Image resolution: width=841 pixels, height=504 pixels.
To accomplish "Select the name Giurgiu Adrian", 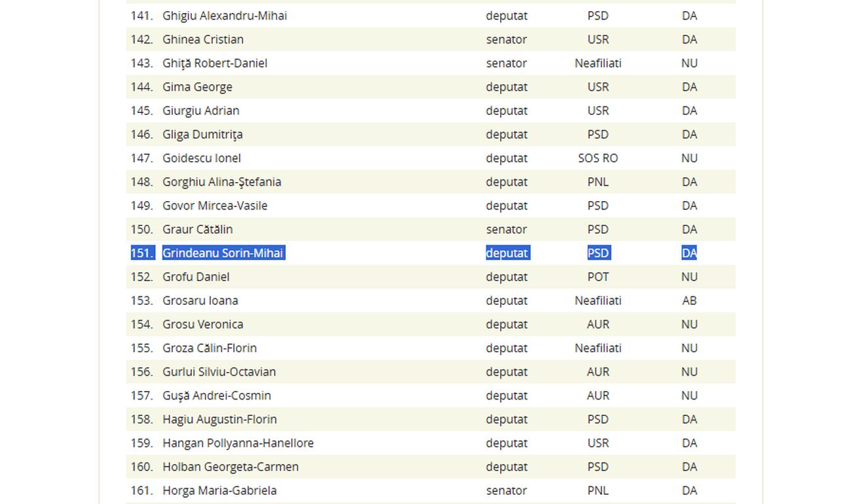I will tap(201, 110).
